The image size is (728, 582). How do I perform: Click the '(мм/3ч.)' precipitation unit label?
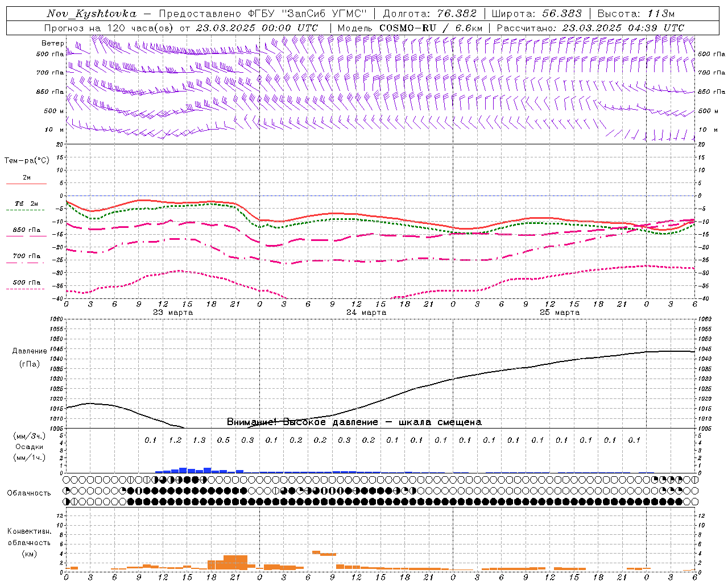click(30, 436)
